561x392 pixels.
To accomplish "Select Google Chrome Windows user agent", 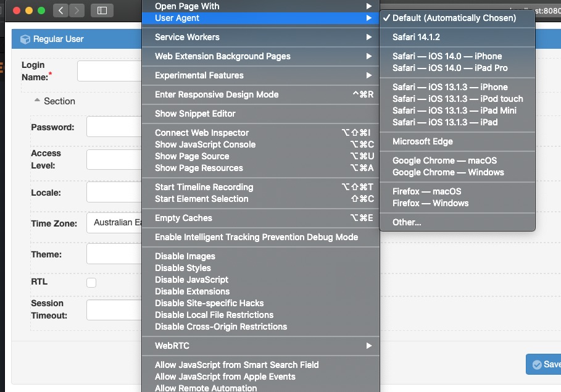I will (457, 173).
